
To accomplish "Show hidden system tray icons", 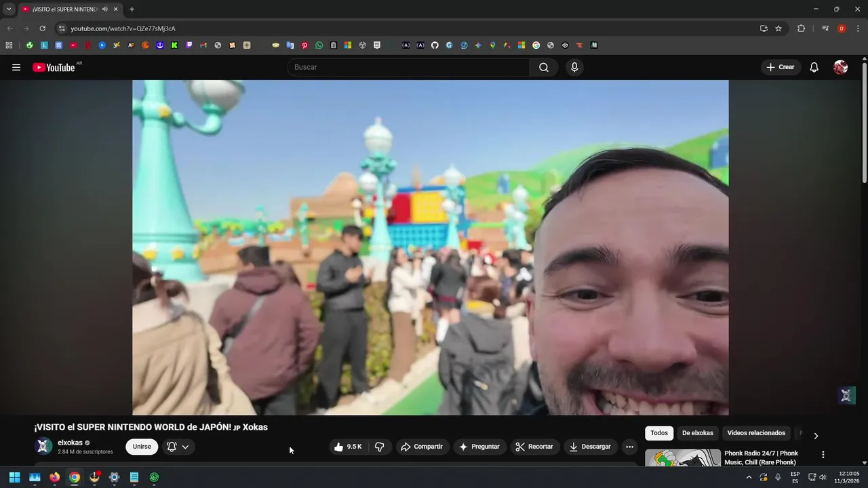I will 749,477.
